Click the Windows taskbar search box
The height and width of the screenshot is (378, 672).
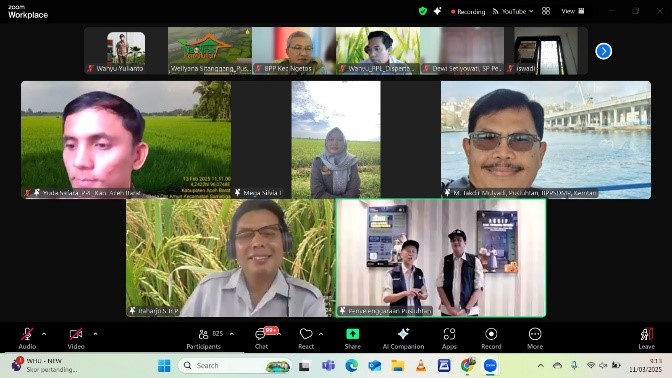pyautogui.click(x=235, y=366)
